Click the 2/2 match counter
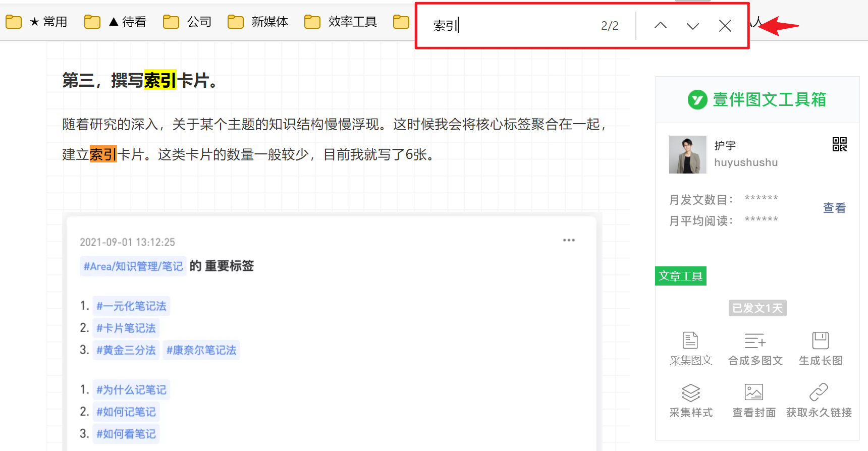This screenshot has height=451, width=868. coord(610,26)
